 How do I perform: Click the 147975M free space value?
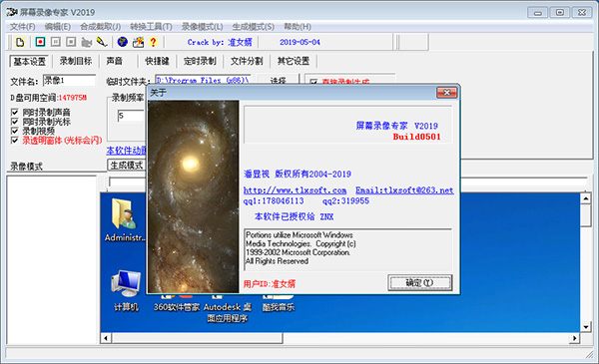click(72, 98)
